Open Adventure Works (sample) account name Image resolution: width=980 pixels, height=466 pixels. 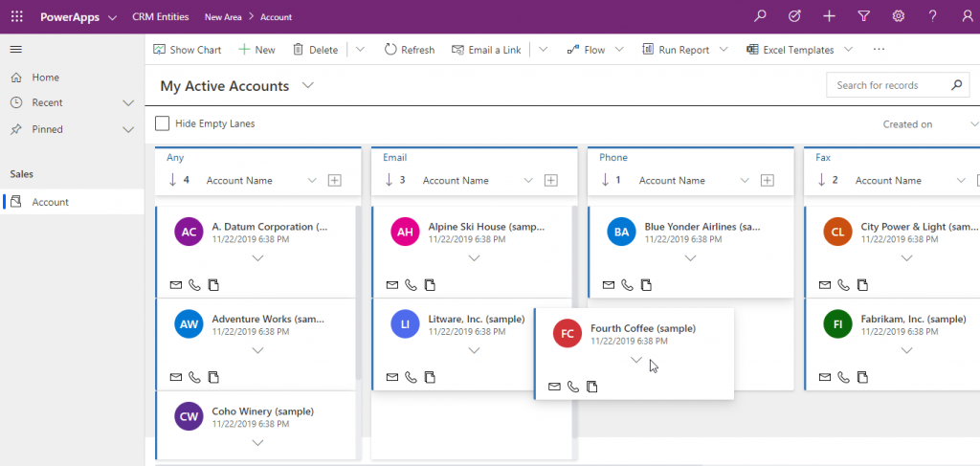(x=268, y=319)
